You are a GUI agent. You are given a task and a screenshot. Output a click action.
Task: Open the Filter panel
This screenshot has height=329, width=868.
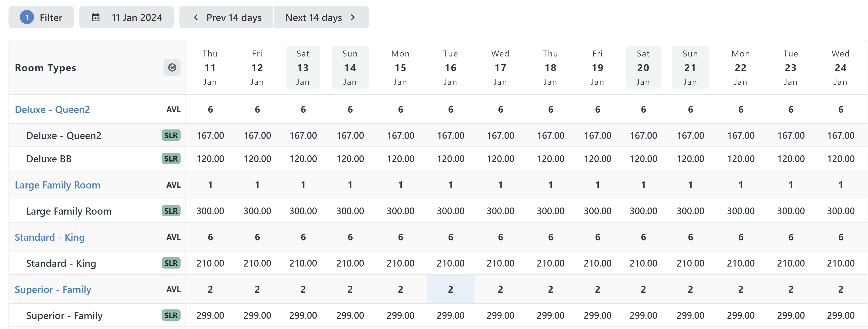(x=41, y=17)
